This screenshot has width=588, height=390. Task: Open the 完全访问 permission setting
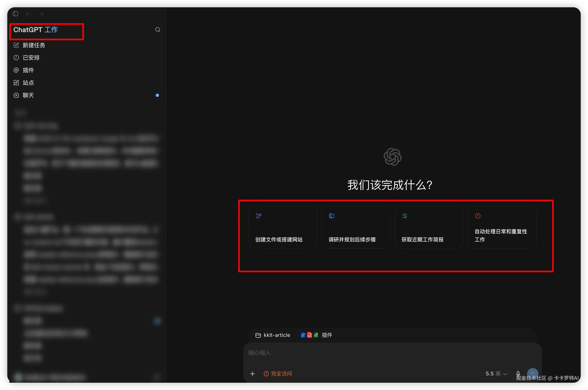pos(278,374)
